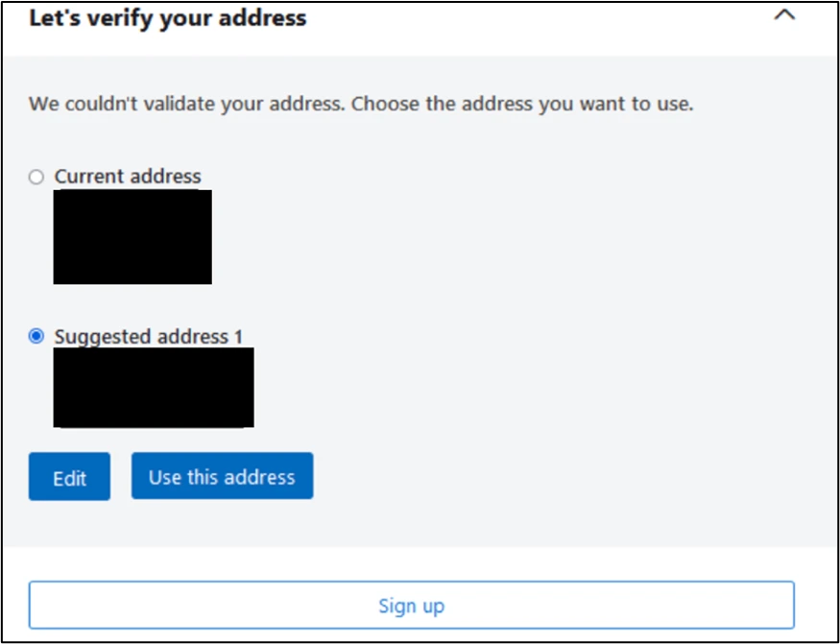Click the "Let's verify your address" heading

pos(168,18)
